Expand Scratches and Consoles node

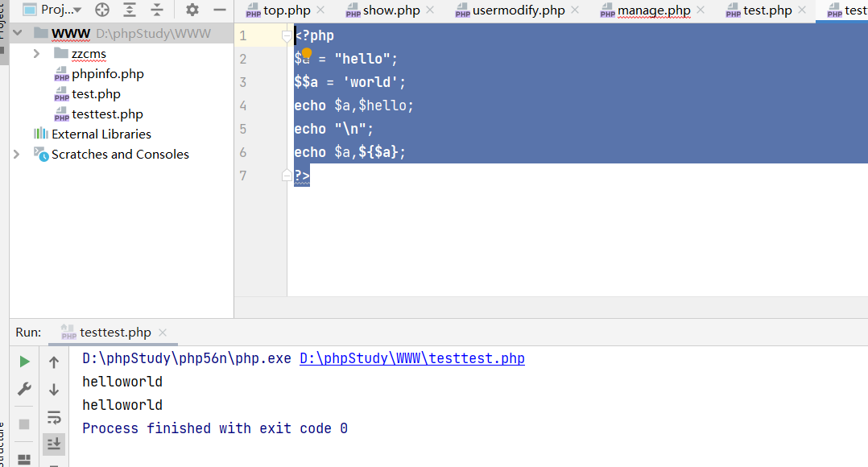coord(17,154)
